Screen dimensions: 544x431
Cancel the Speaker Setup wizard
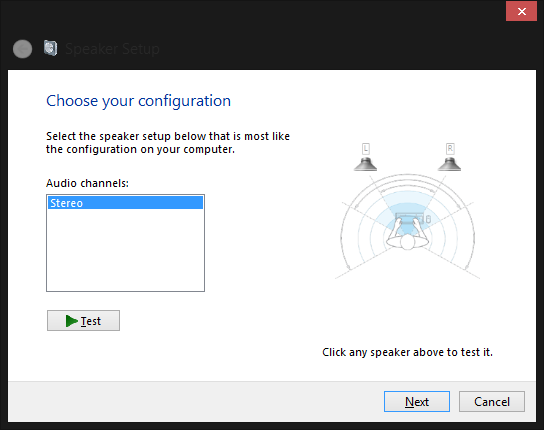(x=492, y=402)
